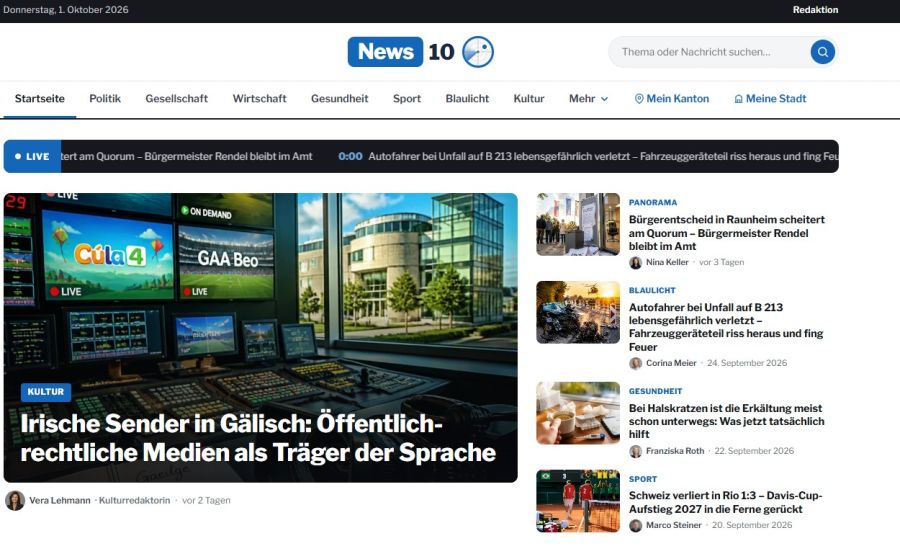This screenshot has height=559, width=900.
Task: Open the Gesellschaft section
Action: (x=176, y=99)
